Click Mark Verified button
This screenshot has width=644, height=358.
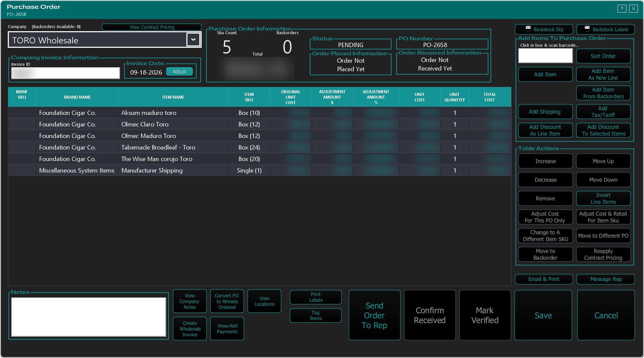[x=485, y=315]
